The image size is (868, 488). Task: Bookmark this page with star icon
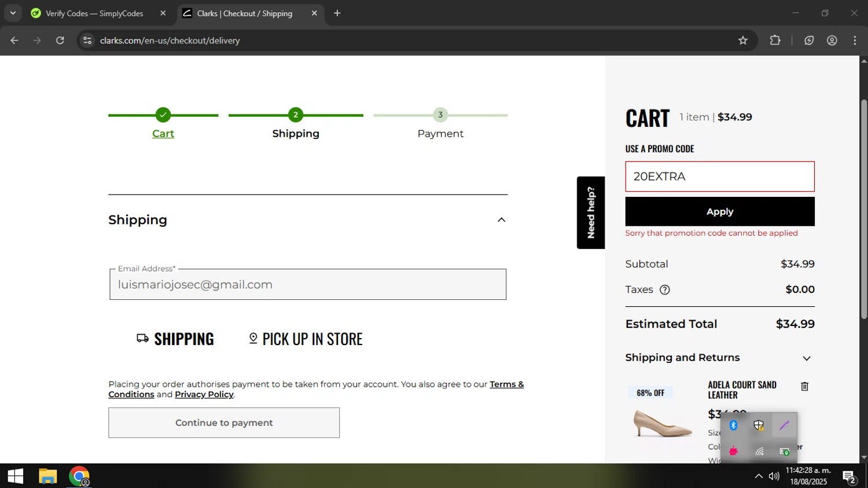coord(743,41)
